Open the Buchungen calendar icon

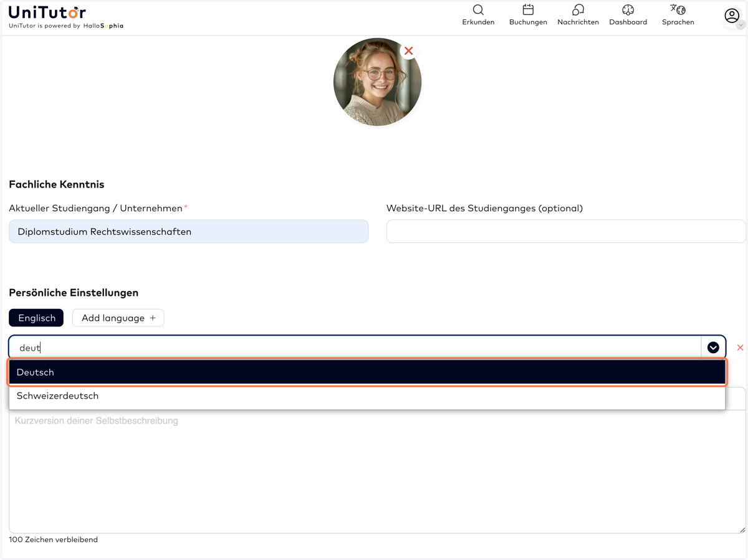528,10
